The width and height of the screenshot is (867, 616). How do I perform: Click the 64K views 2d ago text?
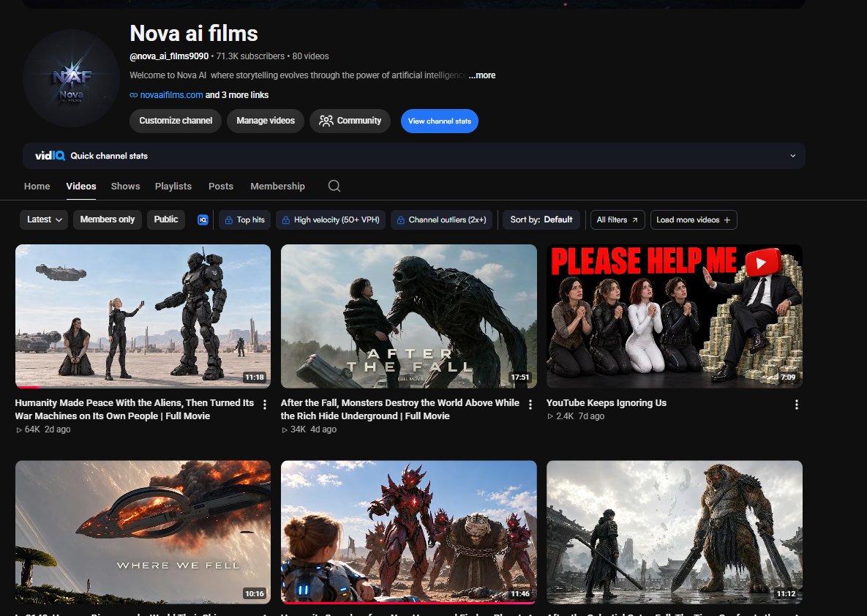point(43,429)
